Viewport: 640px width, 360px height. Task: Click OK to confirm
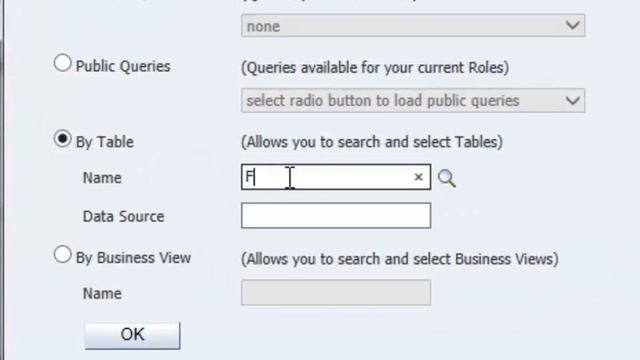(132, 335)
